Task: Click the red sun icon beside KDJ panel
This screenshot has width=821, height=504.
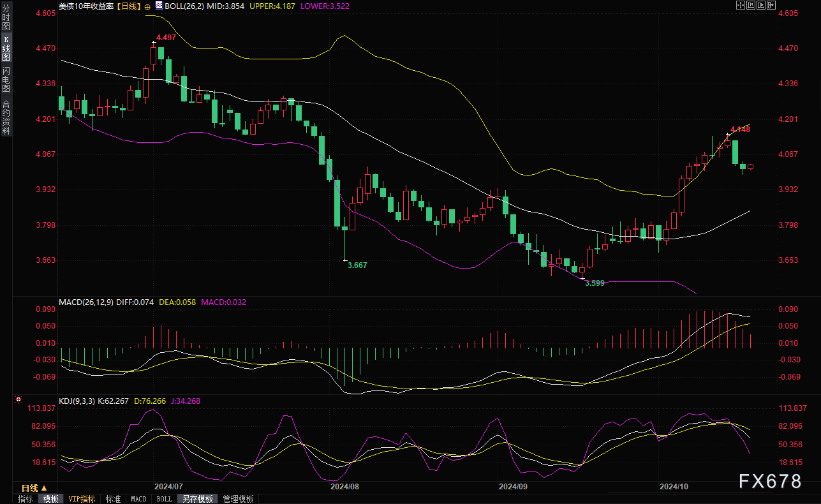Action: pyautogui.click(x=18, y=400)
